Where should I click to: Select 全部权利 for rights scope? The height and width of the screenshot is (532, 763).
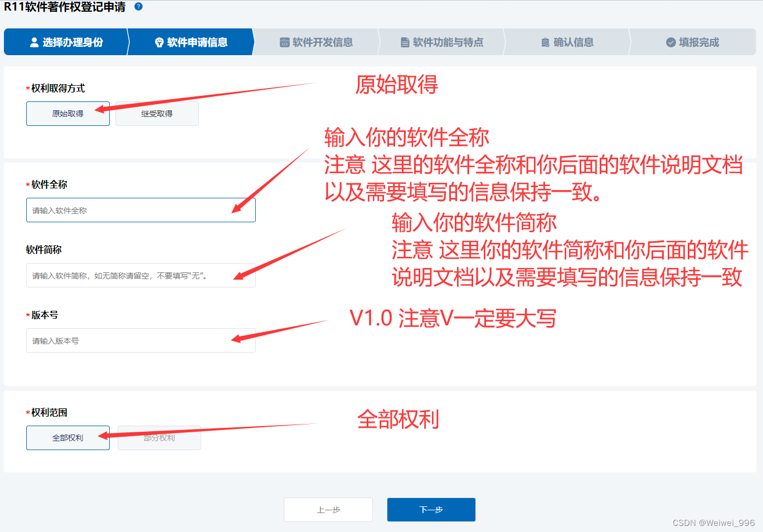click(68, 438)
